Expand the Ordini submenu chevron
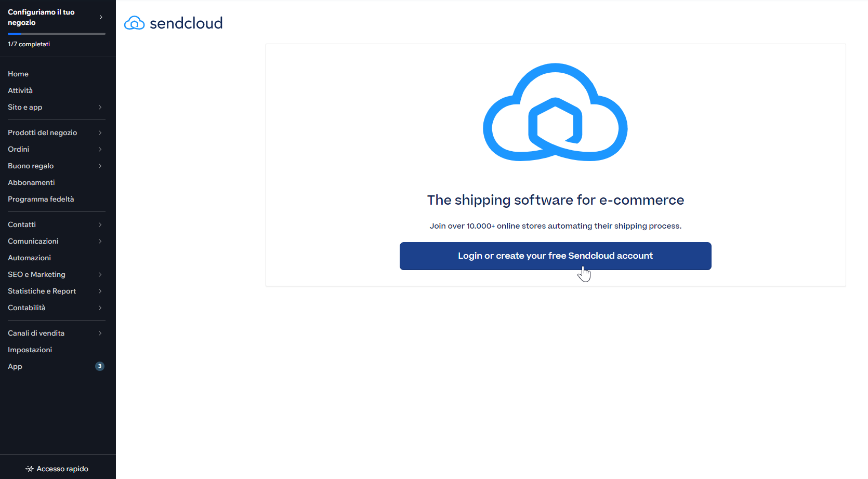The height and width of the screenshot is (479, 868). tap(100, 149)
